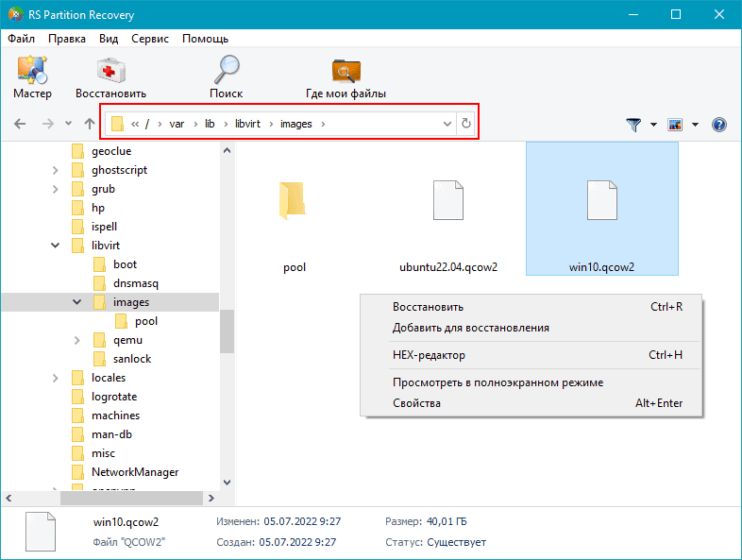
Task: Expand the address bar path dropdown
Action: tap(447, 124)
